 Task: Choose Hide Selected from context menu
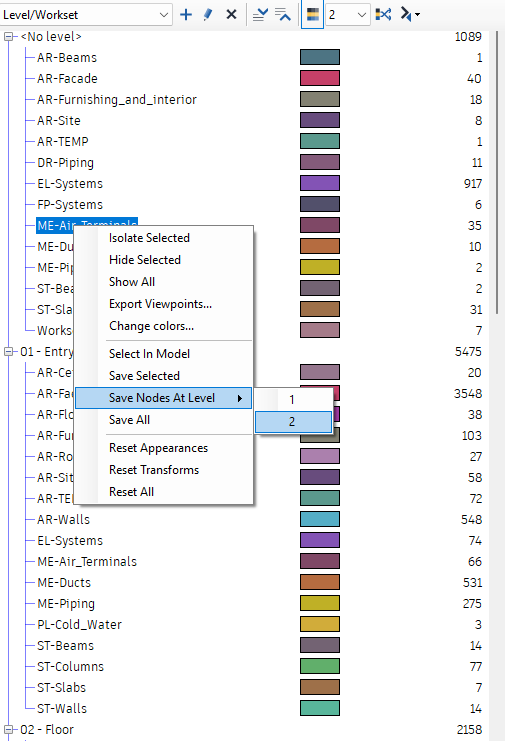[x=145, y=260]
